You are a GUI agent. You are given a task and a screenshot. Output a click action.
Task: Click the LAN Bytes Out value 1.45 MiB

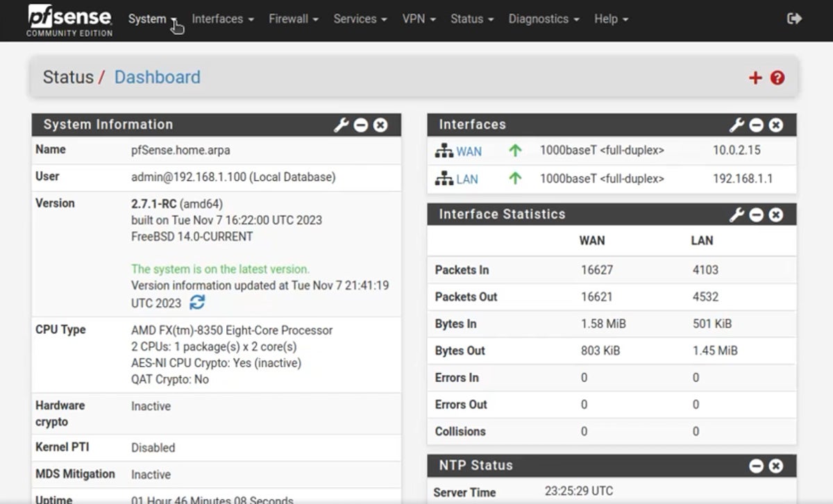click(715, 351)
